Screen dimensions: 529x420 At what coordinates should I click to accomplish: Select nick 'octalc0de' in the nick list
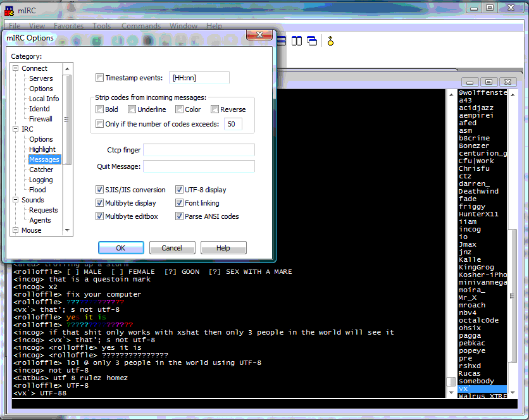tap(478, 320)
